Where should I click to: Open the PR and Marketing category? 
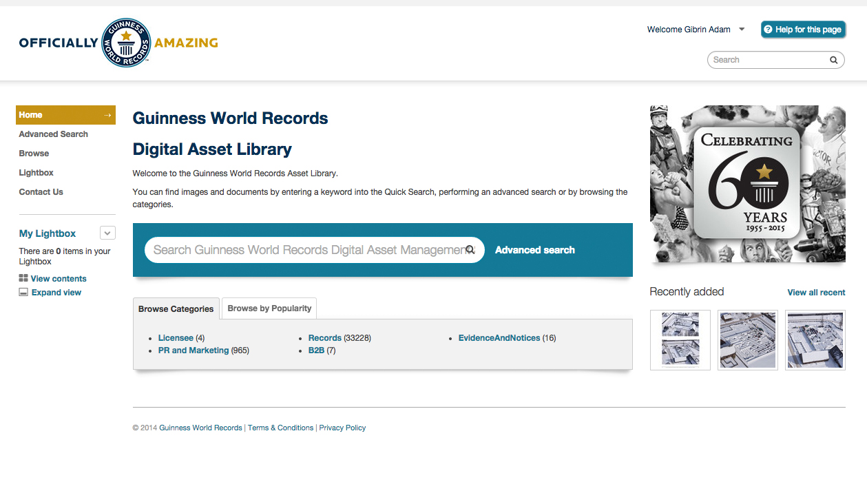click(194, 350)
